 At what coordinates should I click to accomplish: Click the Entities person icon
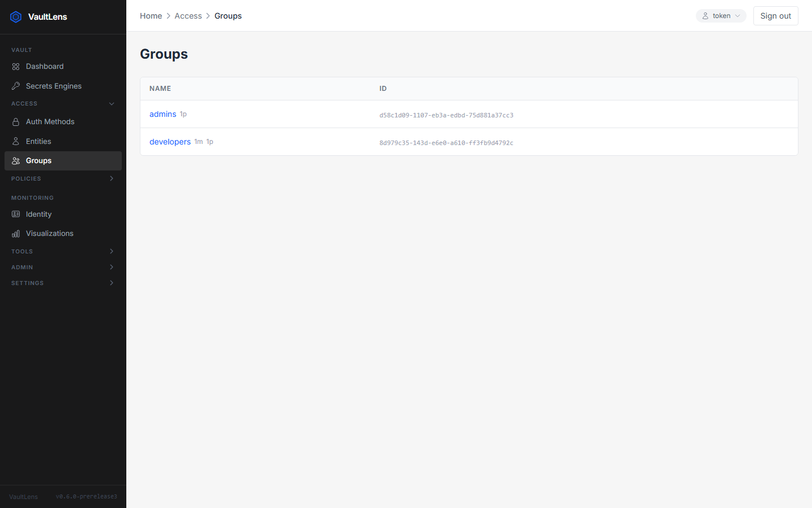tap(16, 141)
